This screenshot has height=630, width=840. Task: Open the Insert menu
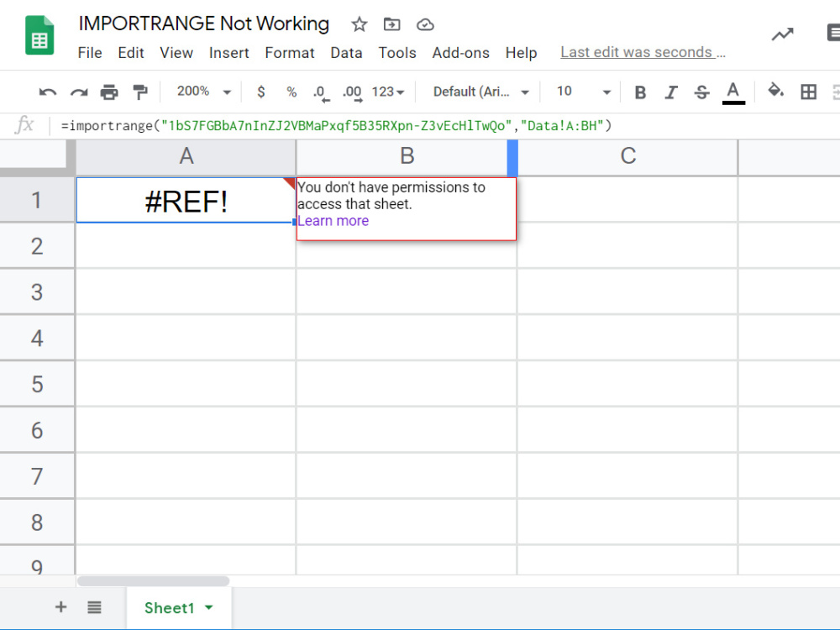point(228,52)
